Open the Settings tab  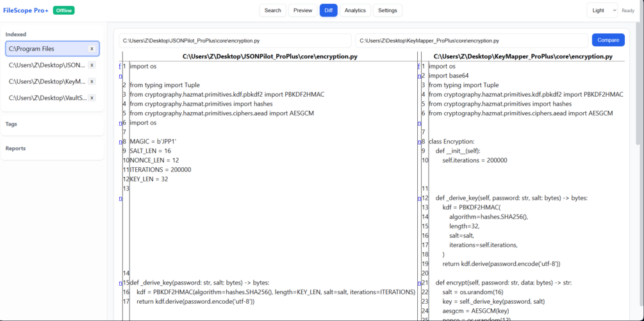(388, 10)
